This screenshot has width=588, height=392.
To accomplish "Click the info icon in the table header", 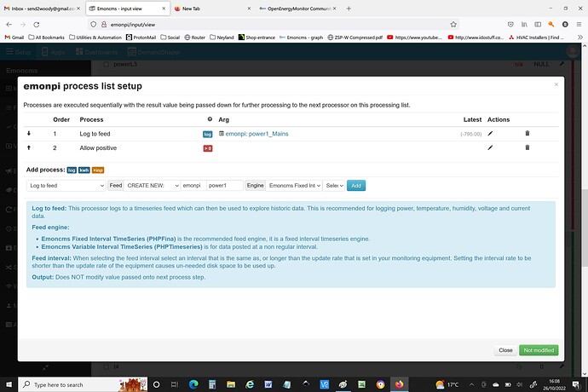I will click(x=210, y=119).
